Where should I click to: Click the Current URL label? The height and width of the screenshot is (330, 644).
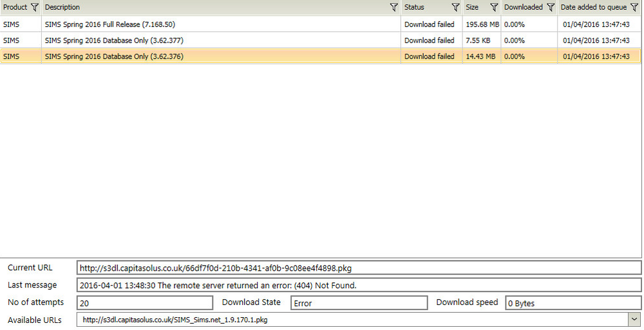(30, 268)
